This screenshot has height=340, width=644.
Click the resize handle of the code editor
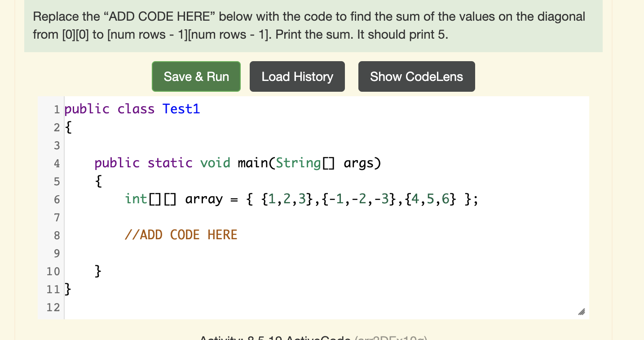point(582,312)
